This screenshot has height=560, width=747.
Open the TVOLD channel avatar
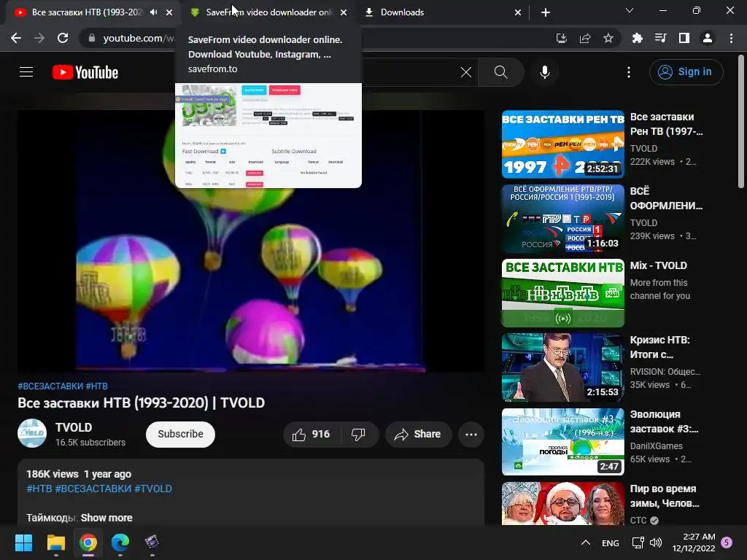pyautogui.click(x=32, y=433)
